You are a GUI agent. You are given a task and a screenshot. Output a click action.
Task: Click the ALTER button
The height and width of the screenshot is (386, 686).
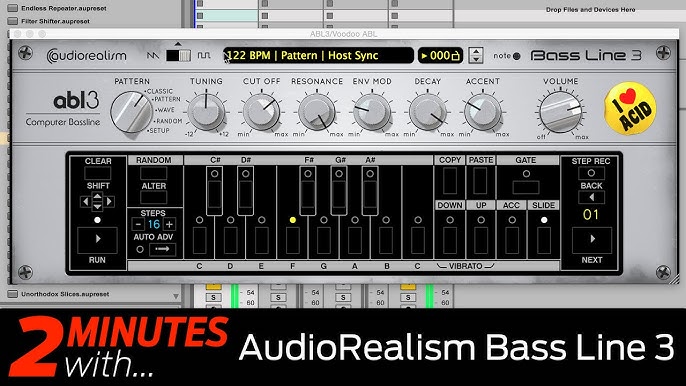[x=154, y=198]
